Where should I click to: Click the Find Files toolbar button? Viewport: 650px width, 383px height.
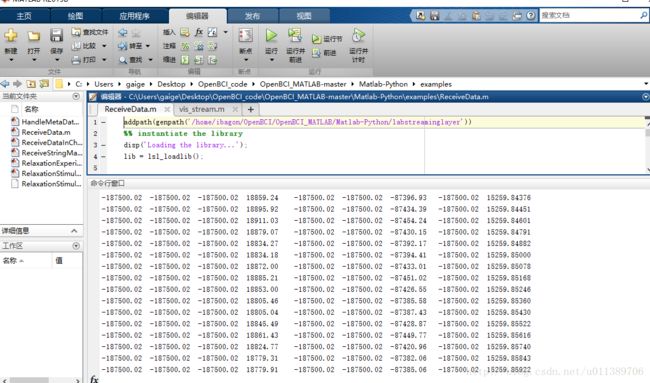coord(90,32)
